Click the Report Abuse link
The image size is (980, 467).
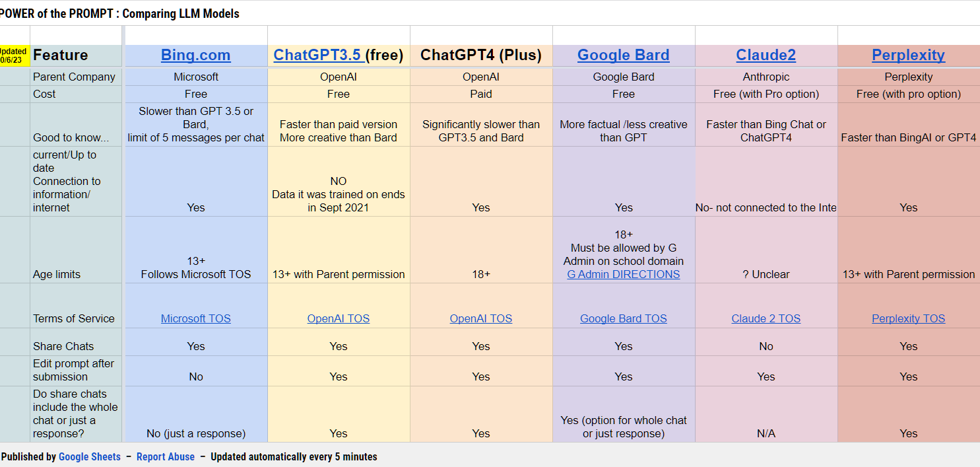tap(166, 456)
